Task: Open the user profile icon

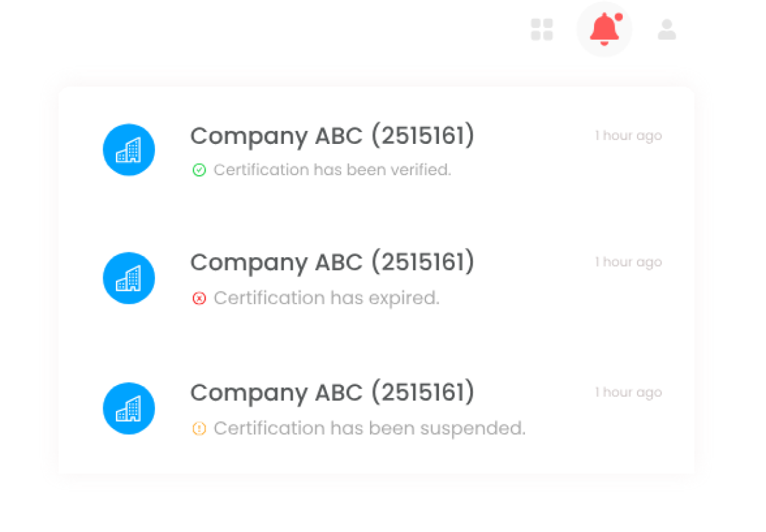Action: point(667,29)
